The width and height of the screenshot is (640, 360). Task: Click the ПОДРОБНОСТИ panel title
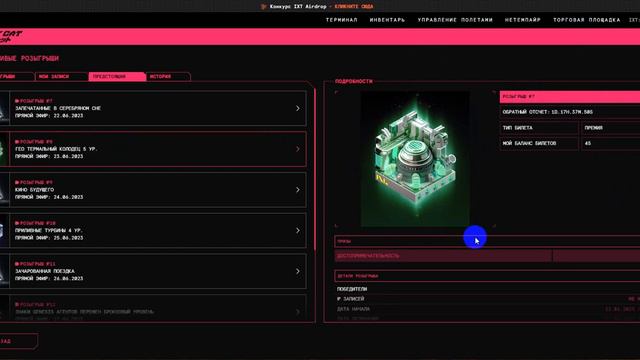pos(354,81)
